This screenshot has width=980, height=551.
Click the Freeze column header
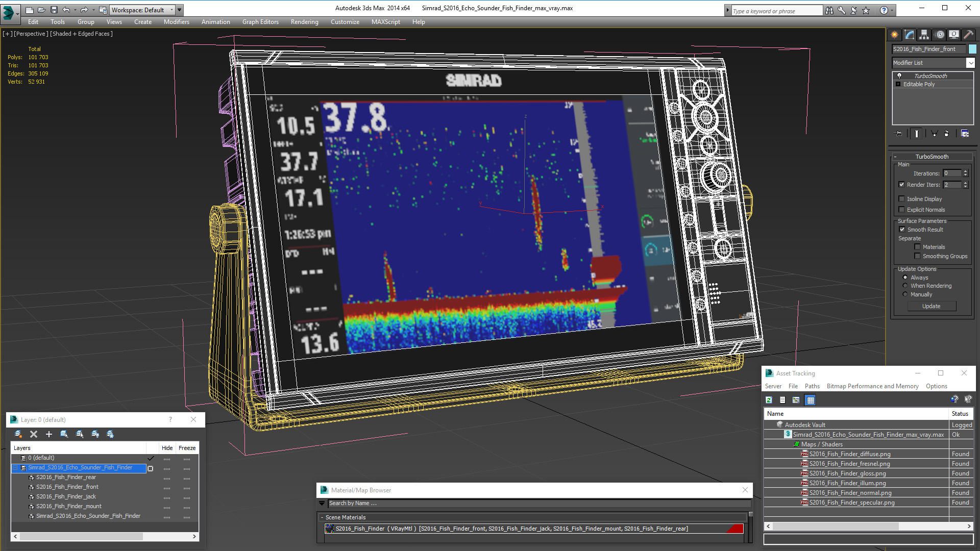tap(187, 448)
